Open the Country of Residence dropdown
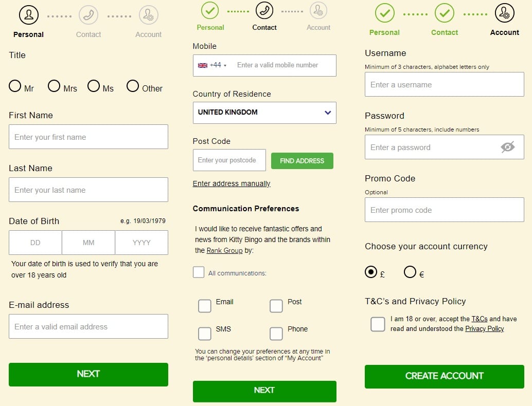532x406 pixels. [x=264, y=113]
